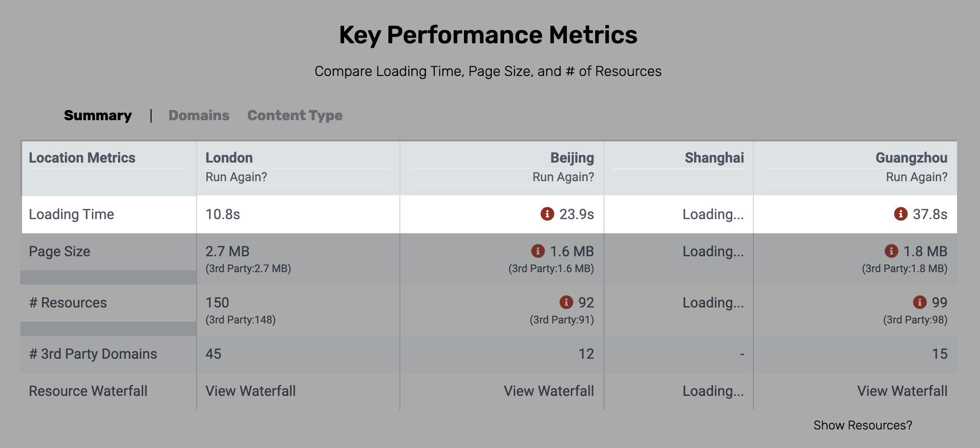Screen dimensions: 980x448
Task: Switch to the Domains tab
Action: (x=199, y=115)
